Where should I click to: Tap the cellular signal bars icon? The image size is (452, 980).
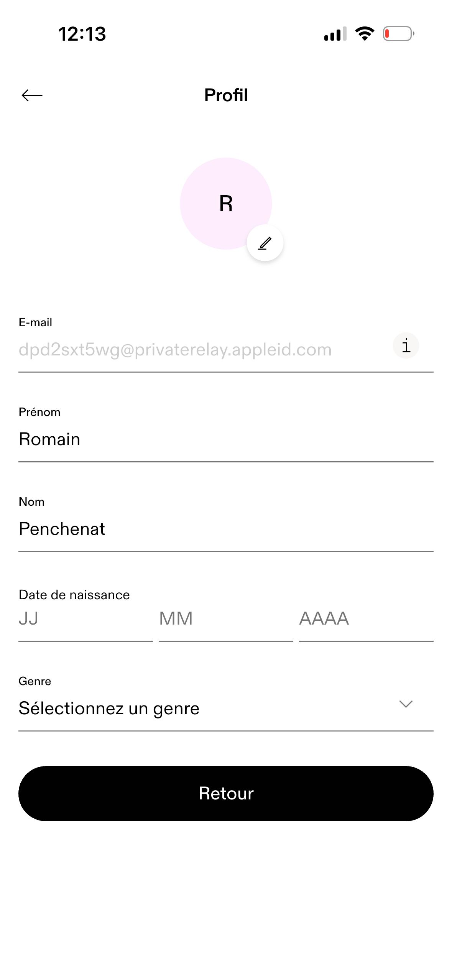click(335, 34)
